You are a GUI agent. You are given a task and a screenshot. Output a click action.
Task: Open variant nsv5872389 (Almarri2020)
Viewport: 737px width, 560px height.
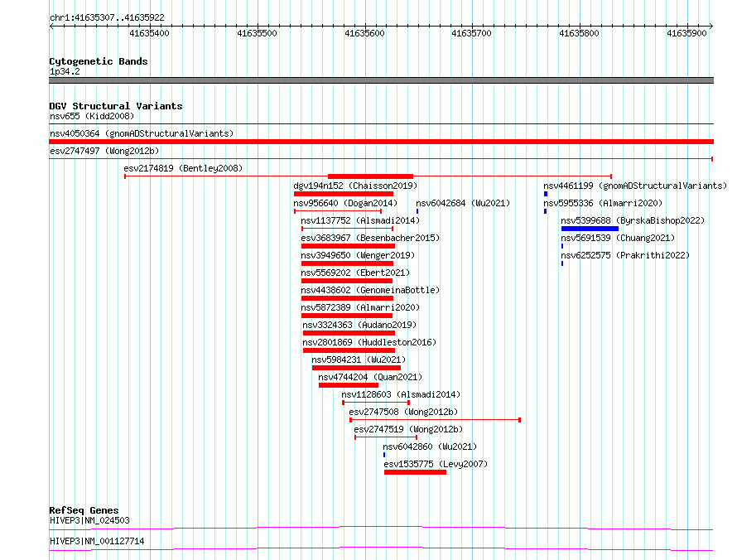click(360, 307)
